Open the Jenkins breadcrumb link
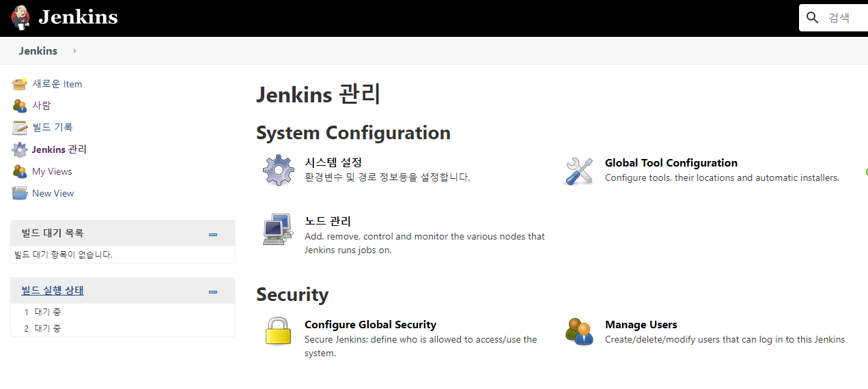The width and height of the screenshot is (868, 389). point(38,51)
